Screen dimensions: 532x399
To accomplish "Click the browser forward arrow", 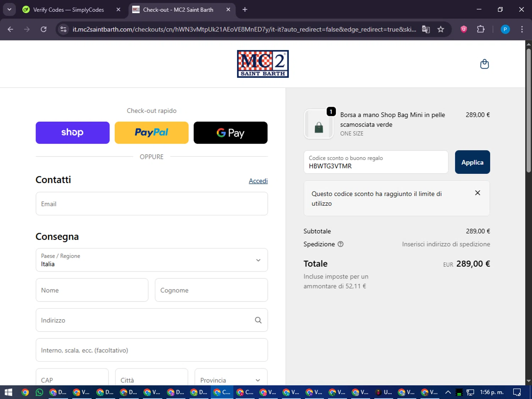I will point(27,29).
